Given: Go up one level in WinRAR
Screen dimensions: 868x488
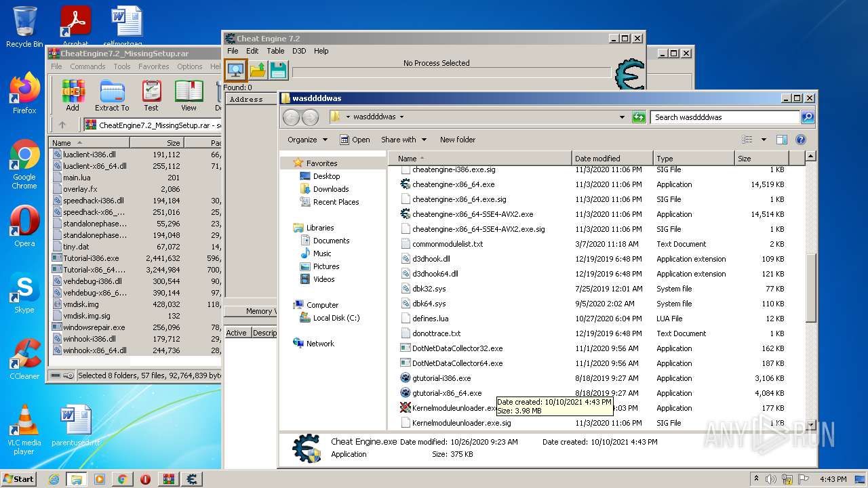Looking at the screenshot, I should pyautogui.click(x=62, y=125).
